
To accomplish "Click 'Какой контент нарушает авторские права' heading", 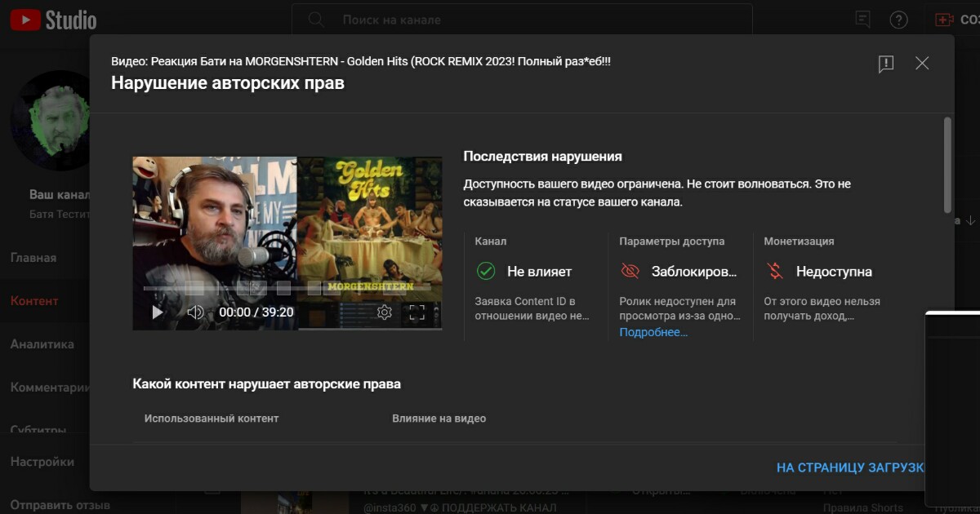I will click(x=266, y=383).
